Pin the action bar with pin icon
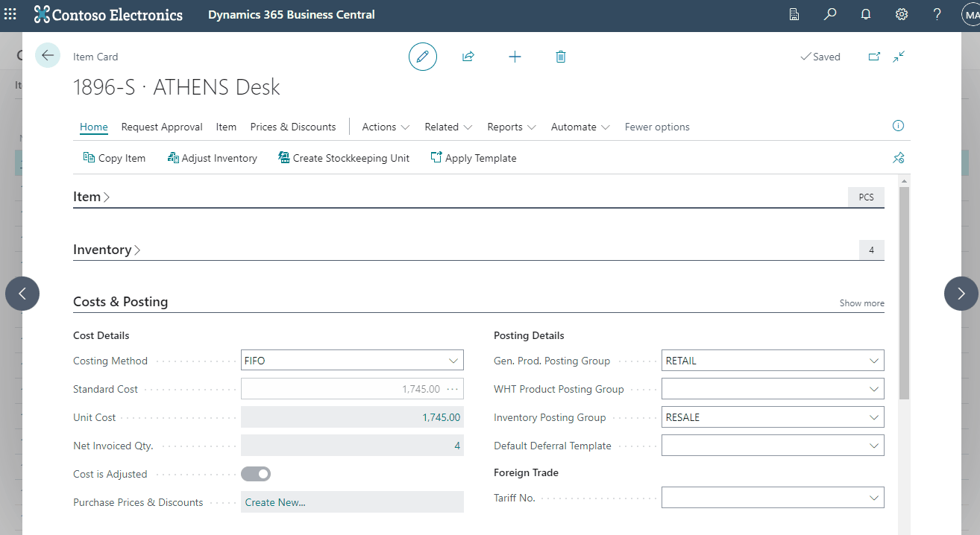Screen dimensions: 980x535 (x=899, y=158)
